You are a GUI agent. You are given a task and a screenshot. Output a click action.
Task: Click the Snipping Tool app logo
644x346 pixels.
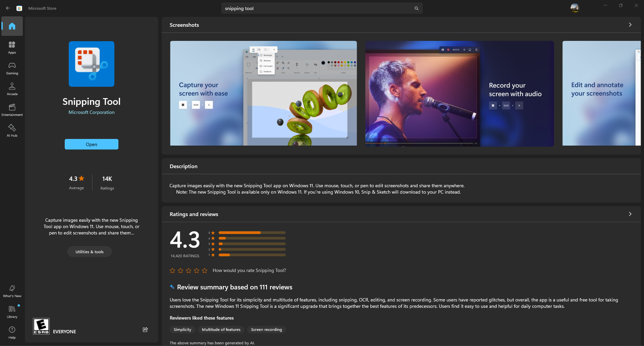coord(92,64)
